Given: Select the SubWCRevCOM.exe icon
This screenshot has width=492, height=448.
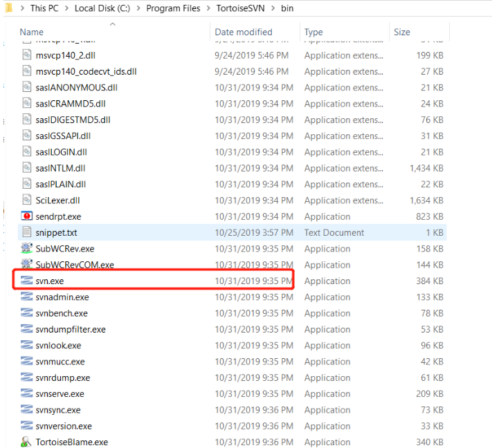Looking at the screenshot, I should click(x=26, y=265).
